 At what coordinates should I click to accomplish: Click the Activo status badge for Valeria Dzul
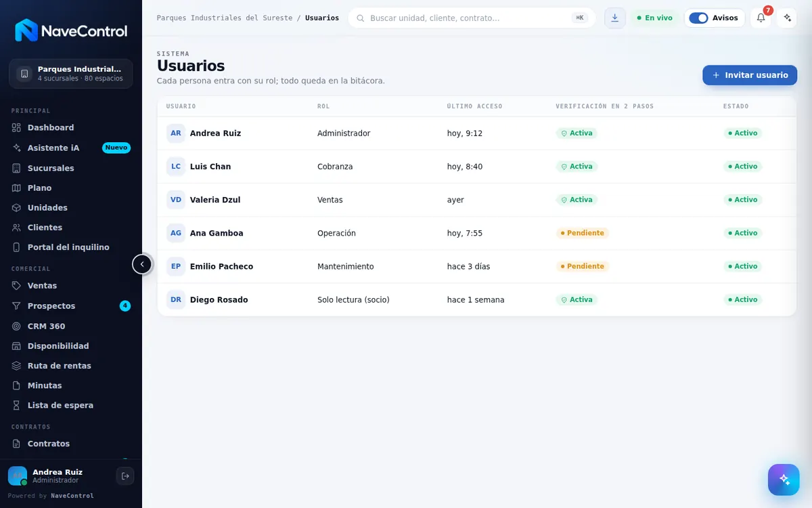tap(743, 200)
